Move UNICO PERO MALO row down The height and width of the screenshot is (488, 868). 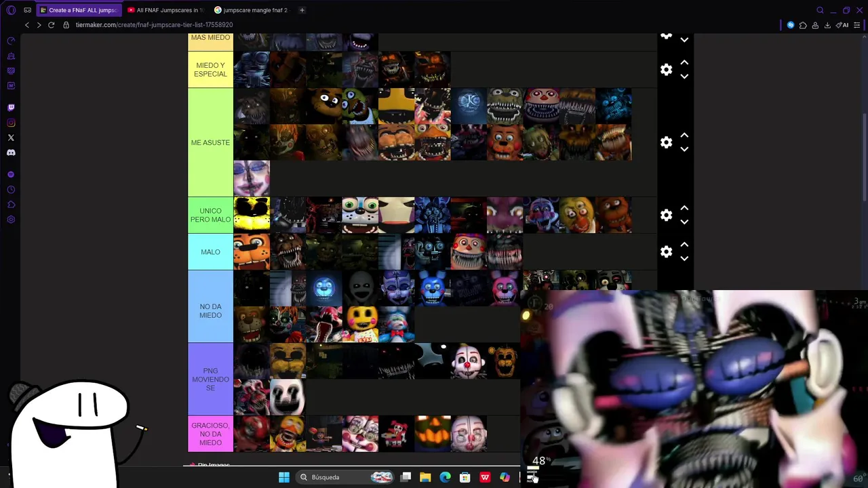pos(684,222)
